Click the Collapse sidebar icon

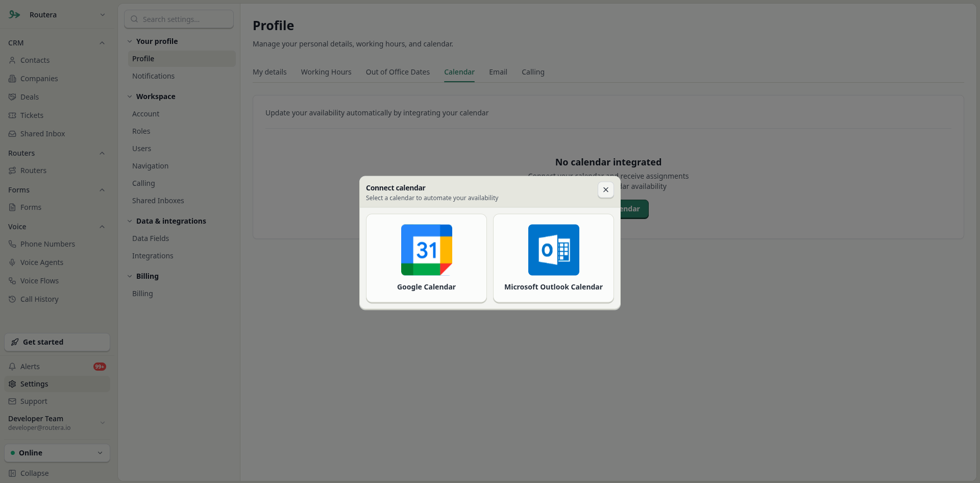(12, 473)
